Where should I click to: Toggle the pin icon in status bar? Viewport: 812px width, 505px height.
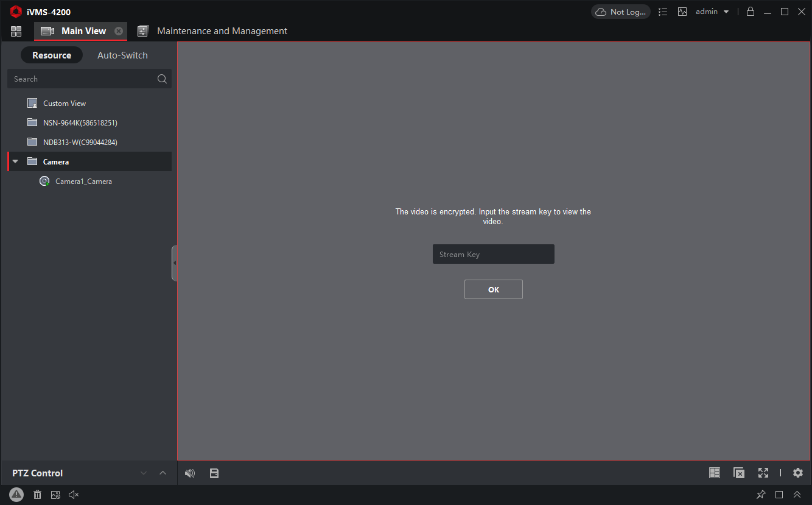point(761,495)
